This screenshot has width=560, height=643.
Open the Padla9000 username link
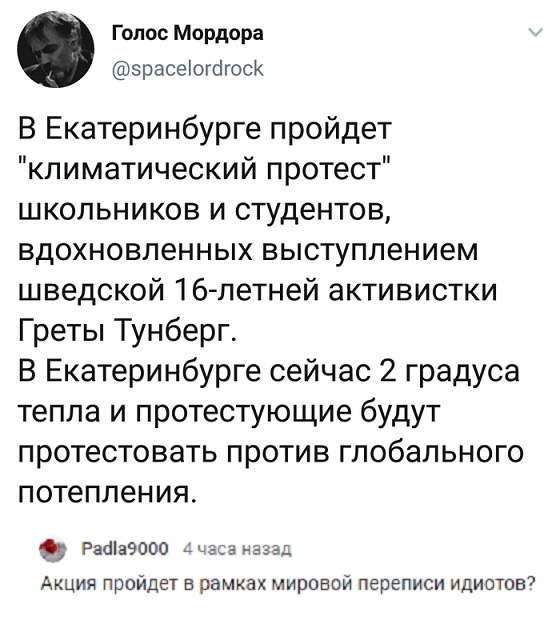(125, 549)
